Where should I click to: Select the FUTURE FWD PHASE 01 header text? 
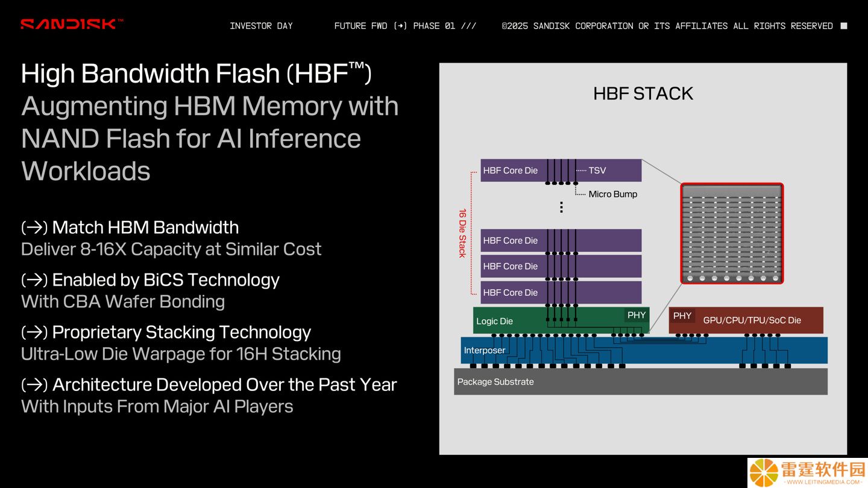405,26
